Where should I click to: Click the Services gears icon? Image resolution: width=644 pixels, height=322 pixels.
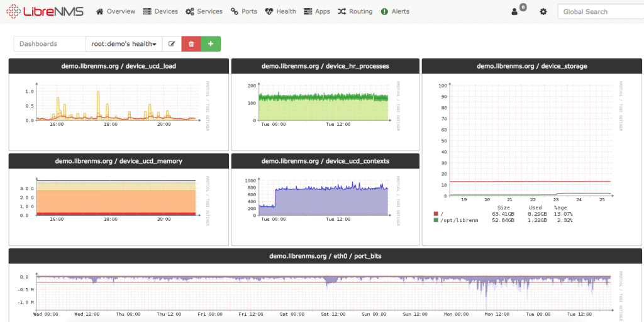[190, 11]
